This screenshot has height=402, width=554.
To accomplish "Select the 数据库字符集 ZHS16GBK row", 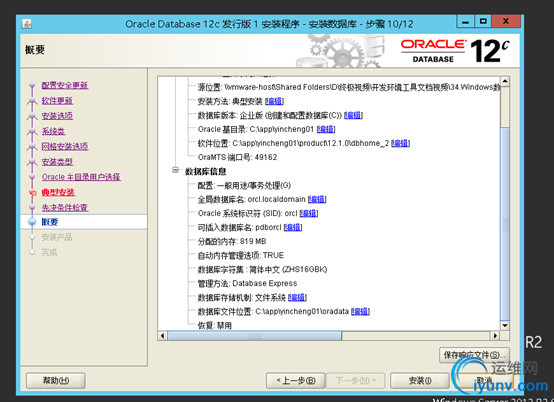I will (262, 270).
